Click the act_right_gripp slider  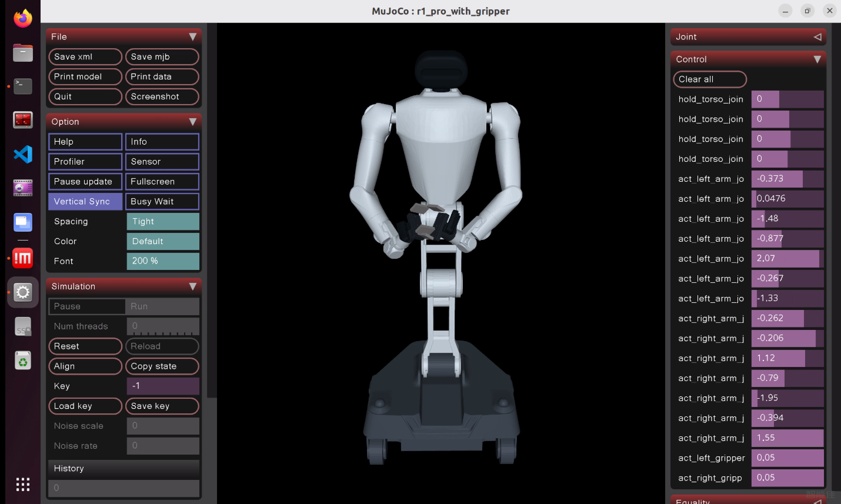(x=788, y=478)
